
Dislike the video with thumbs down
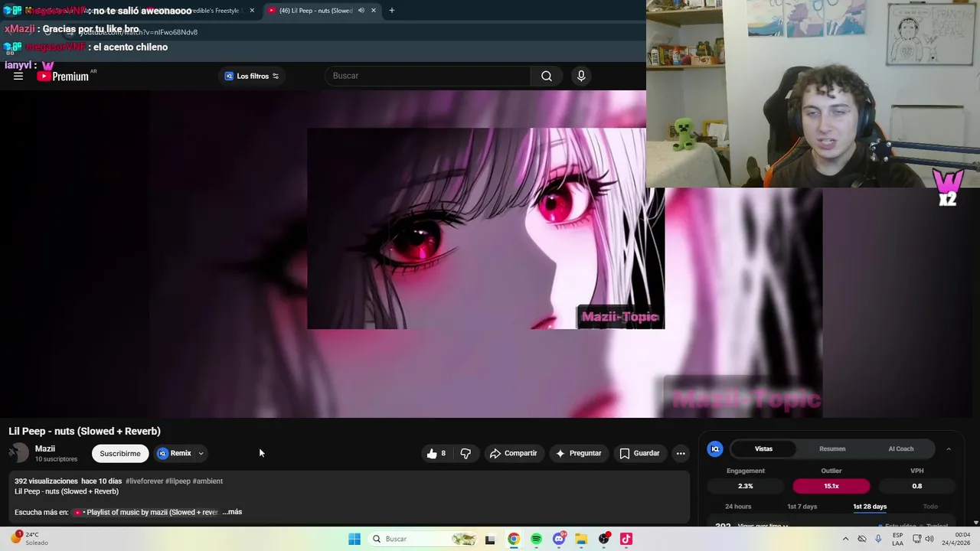coord(465,453)
